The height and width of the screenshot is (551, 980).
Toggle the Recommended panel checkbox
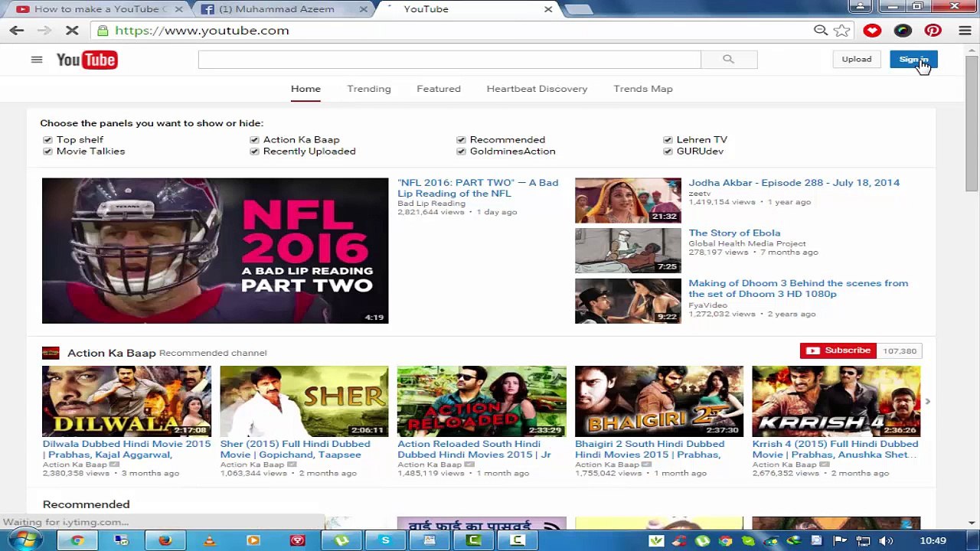(x=461, y=140)
